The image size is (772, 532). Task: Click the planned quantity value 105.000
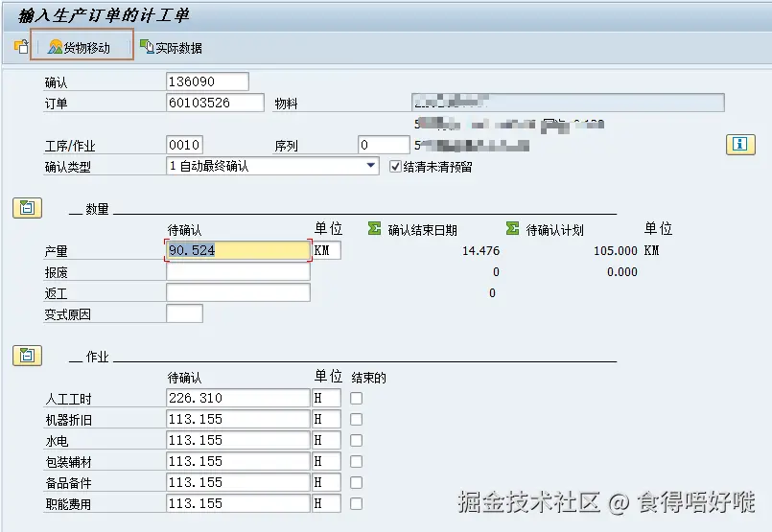click(x=616, y=250)
